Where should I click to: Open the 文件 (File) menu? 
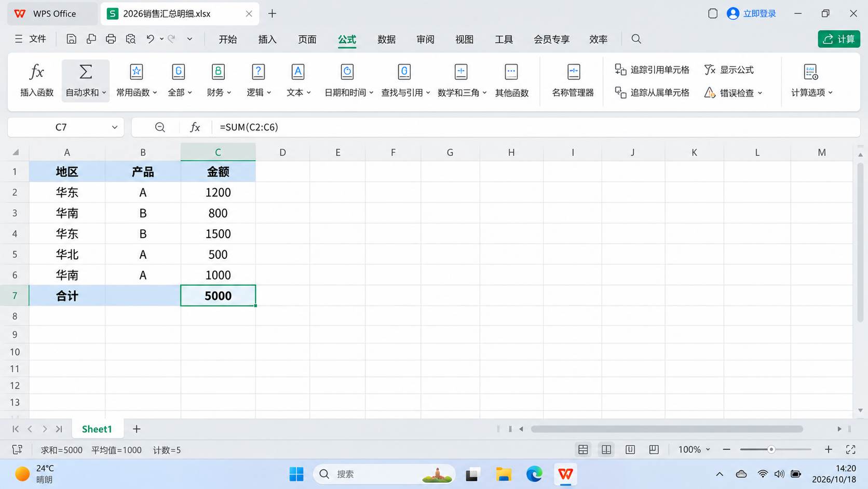pyautogui.click(x=31, y=39)
